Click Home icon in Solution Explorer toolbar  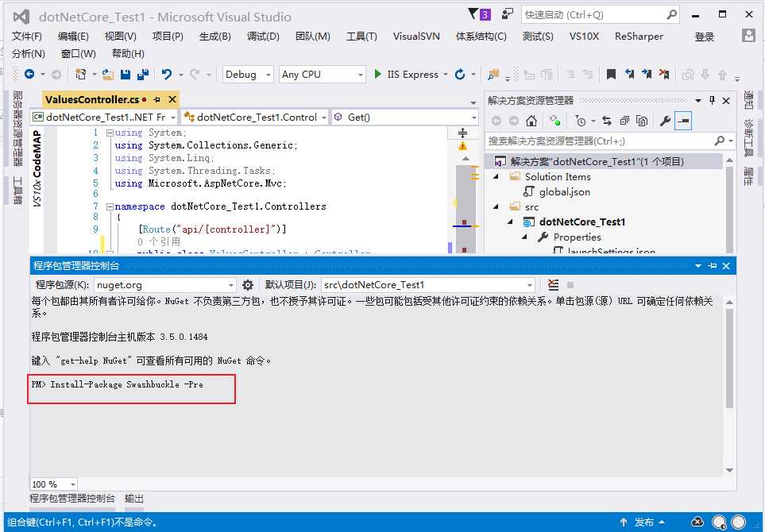coord(531,121)
